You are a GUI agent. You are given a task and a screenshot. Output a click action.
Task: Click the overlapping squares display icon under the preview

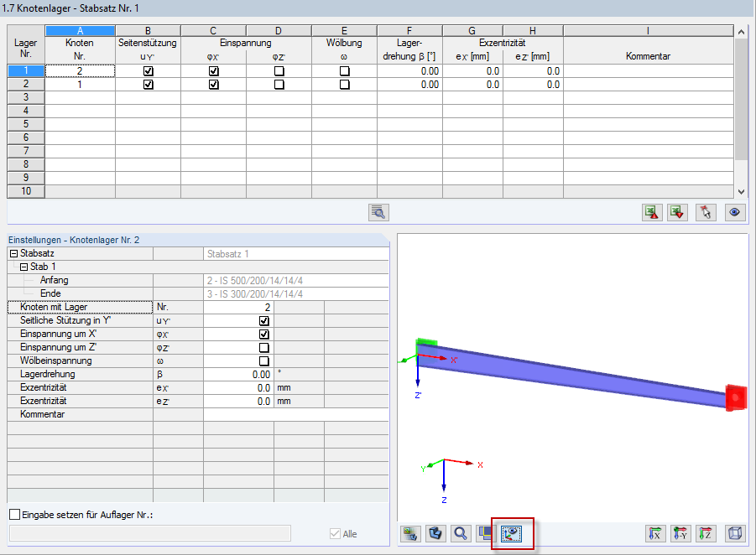pyautogui.click(x=486, y=533)
